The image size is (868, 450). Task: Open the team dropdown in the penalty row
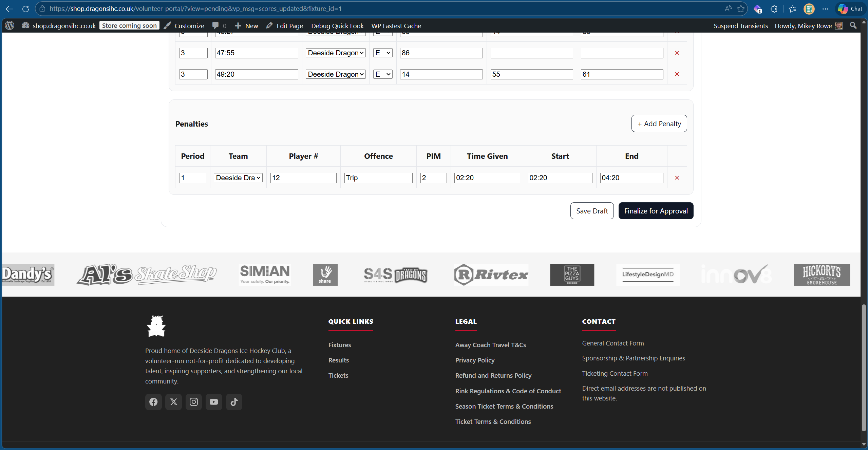238,177
